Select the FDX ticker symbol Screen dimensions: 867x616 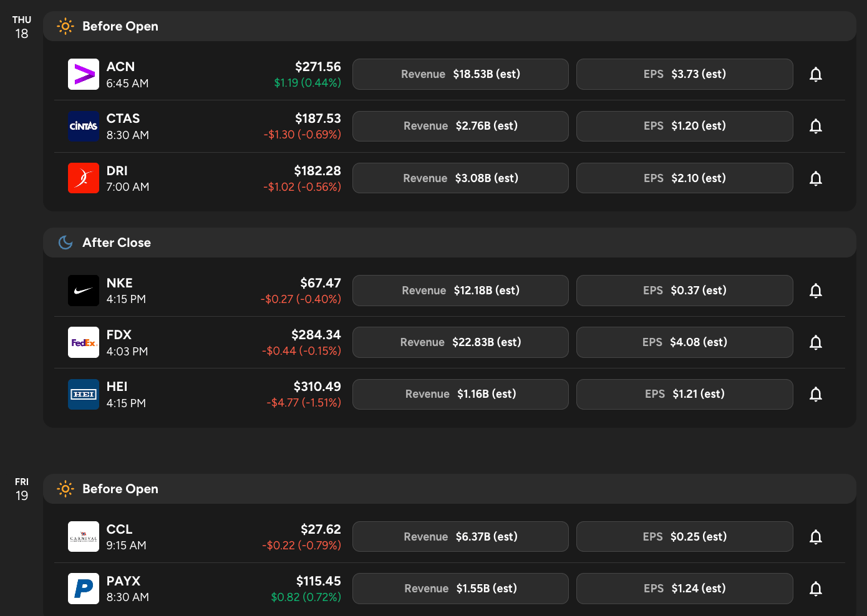119,335
